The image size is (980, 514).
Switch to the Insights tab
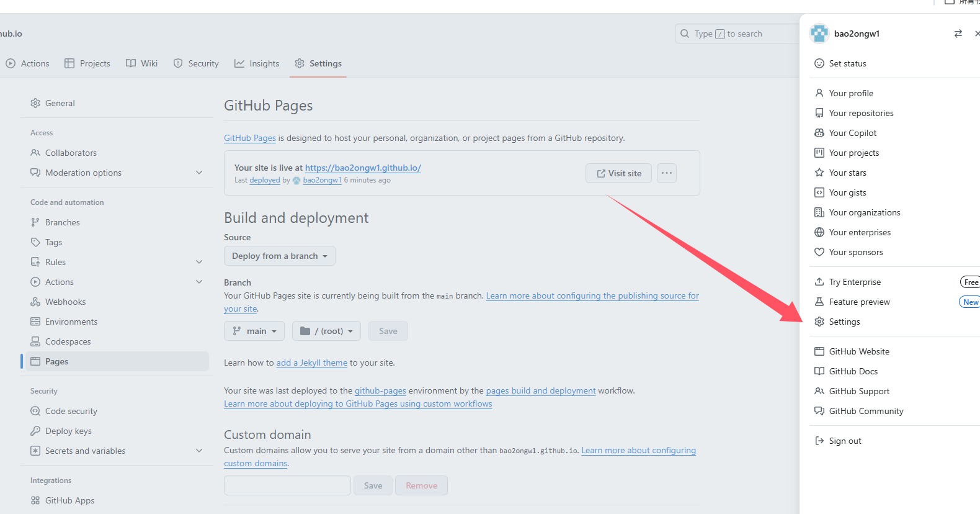click(257, 63)
